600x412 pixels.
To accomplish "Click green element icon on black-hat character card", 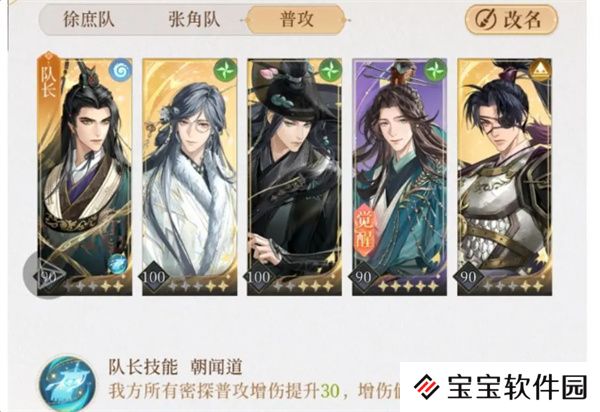I will [330, 70].
